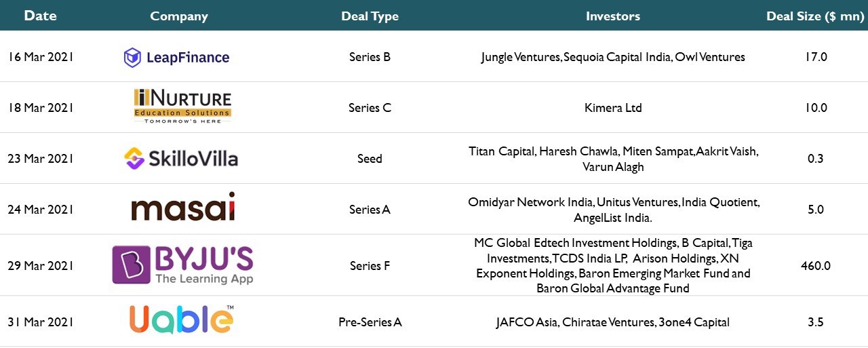Click the Uable colorful logo
868x348 pixels.
pyautogui.click(x=182, y=320)
